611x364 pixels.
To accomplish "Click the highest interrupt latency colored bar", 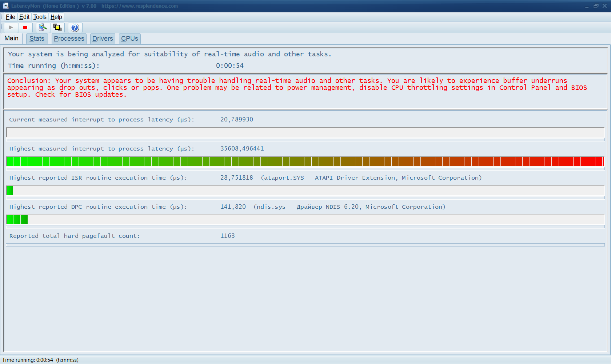I will pos(305,161).
